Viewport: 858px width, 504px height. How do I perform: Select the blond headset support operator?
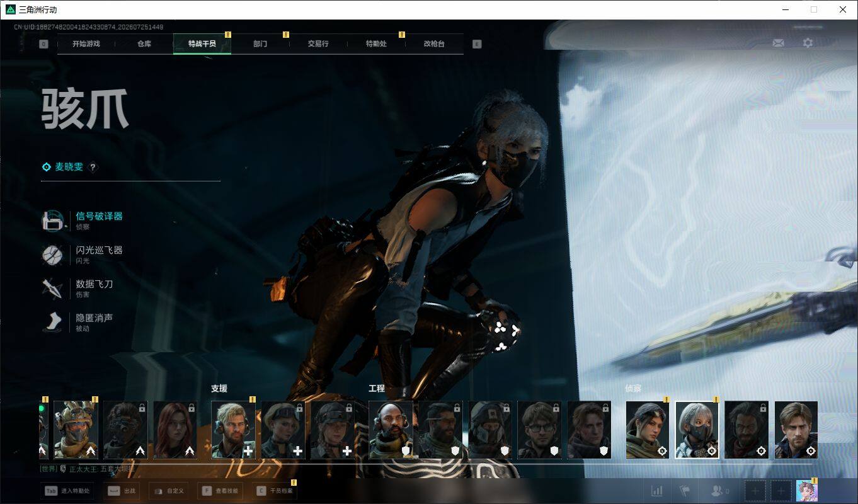[233, 430]
